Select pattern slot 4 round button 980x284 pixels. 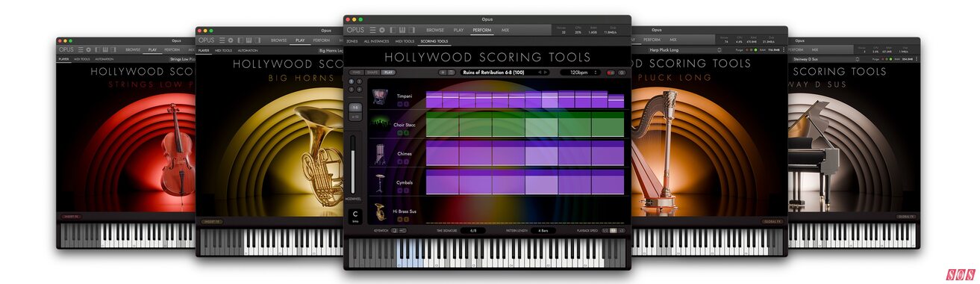359,90
